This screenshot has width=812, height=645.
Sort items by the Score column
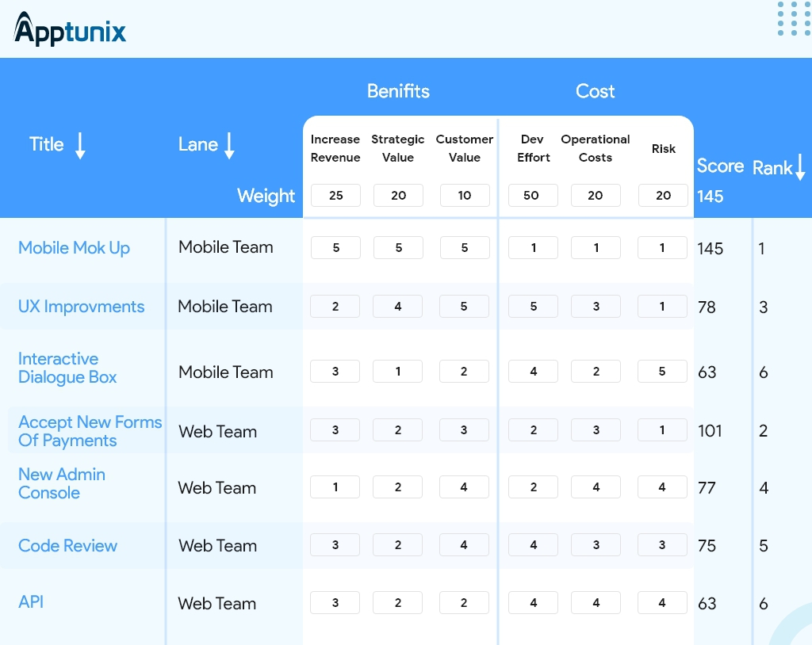[718, 166]
